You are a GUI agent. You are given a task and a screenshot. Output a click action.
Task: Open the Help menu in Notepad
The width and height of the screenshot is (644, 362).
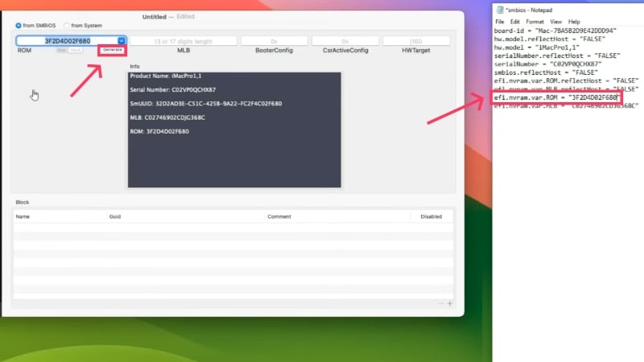click(x=574, y=22)
